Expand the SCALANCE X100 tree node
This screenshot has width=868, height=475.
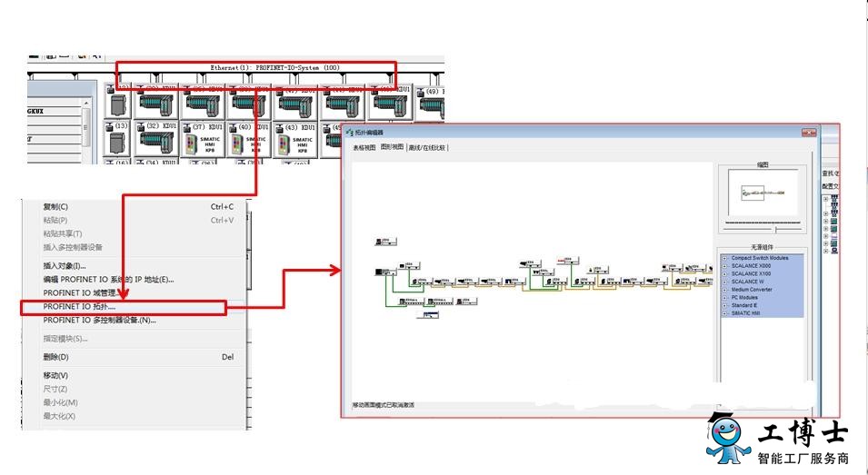click(x=725, y=273)
